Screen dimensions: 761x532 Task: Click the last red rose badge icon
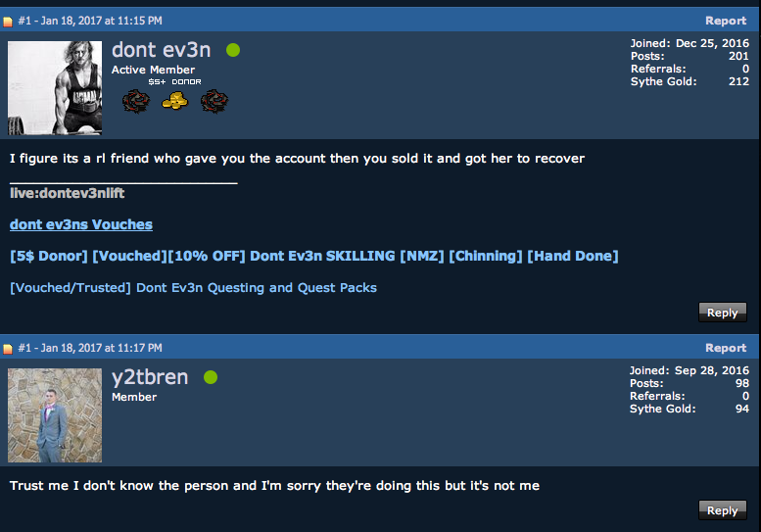[214, 102]
